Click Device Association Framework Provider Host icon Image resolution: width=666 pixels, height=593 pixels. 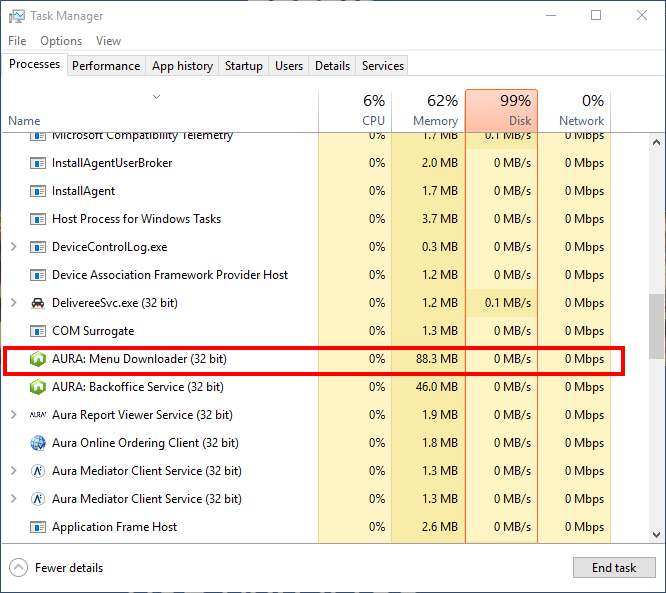click(38, 275)
